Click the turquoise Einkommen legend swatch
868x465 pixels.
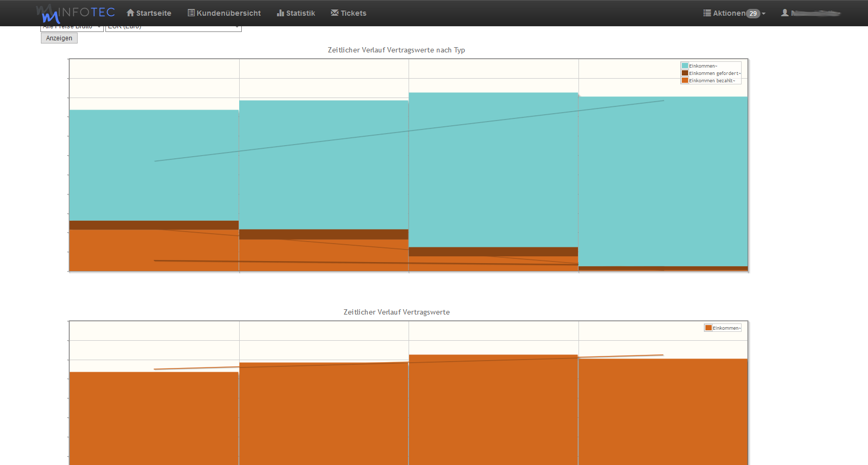pos(685,66)
